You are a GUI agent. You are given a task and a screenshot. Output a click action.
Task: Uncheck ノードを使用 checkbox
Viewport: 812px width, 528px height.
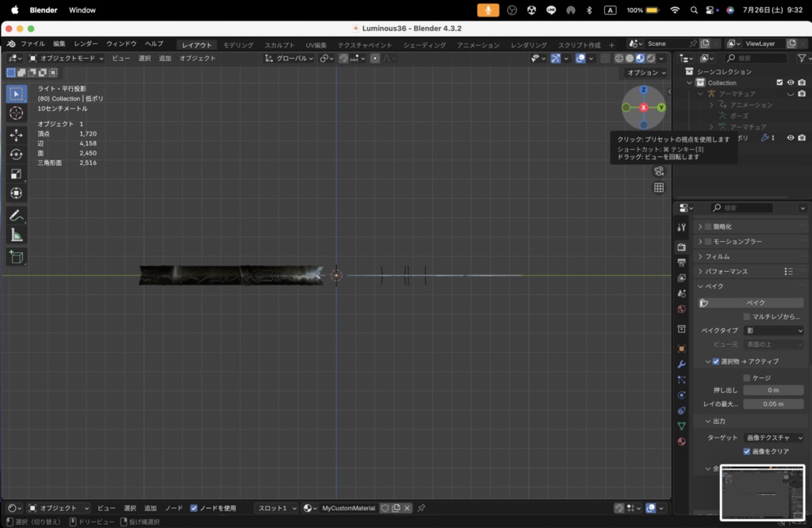[x=193, y=508]
